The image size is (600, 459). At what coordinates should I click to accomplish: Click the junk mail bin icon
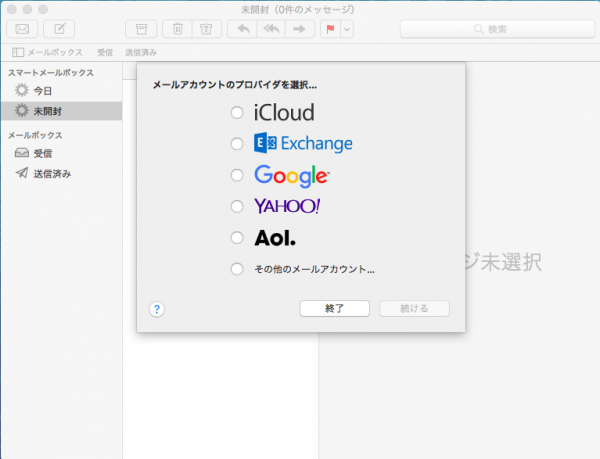[x=206, y=29]
